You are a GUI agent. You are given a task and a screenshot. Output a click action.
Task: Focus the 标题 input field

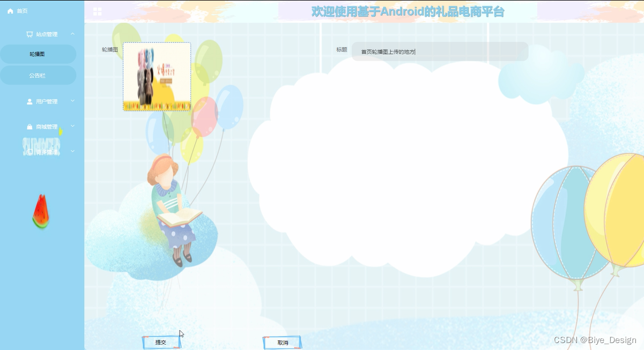pos(440,51)
